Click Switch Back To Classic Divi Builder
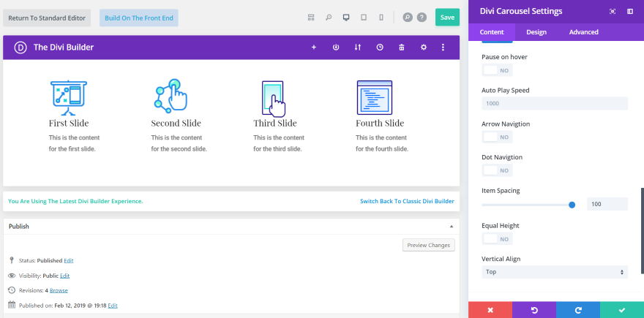Viewport: 644px width, 318px height. click(407, 201)
